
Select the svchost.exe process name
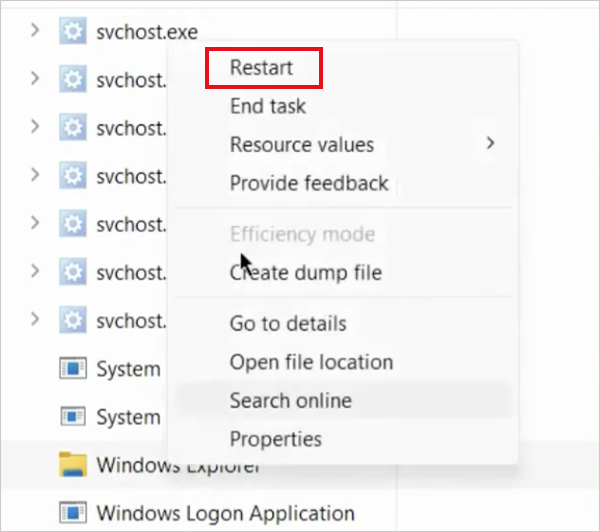pyautogui.click(x=147, y=32)
